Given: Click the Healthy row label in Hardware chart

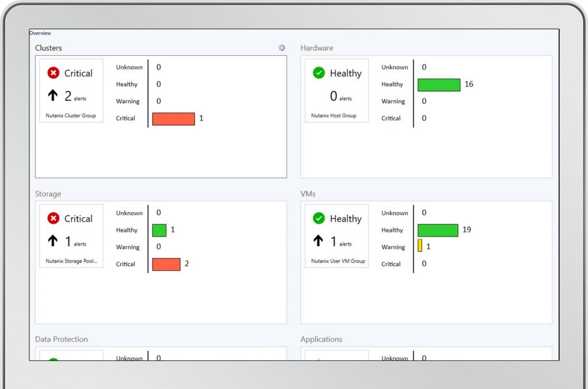Looking at the screenshot, I should [x=392, y=84].
